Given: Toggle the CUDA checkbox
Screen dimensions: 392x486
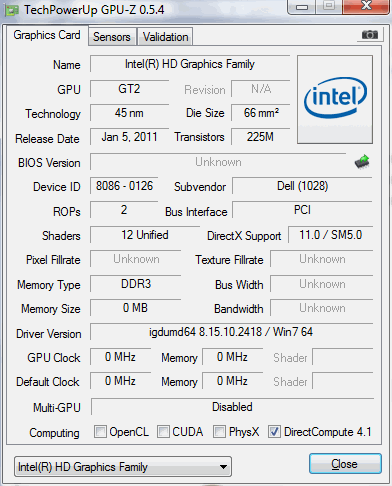Looking at the screenshot, I should coord(163,431).
